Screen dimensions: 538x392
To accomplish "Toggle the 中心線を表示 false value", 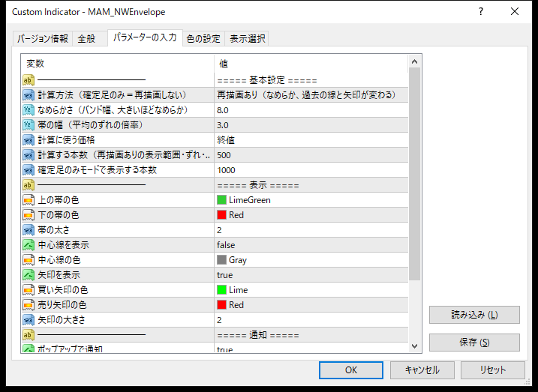I will (311, 245).
